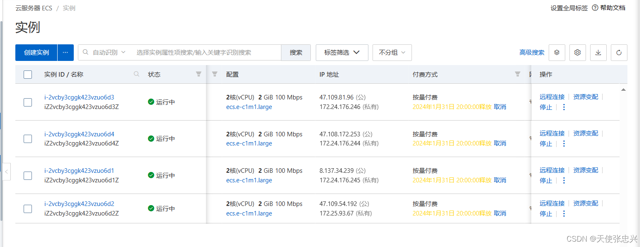Click 停止 for instance vzuo6d1
The image size is (644, 247).
click(546, 181)
